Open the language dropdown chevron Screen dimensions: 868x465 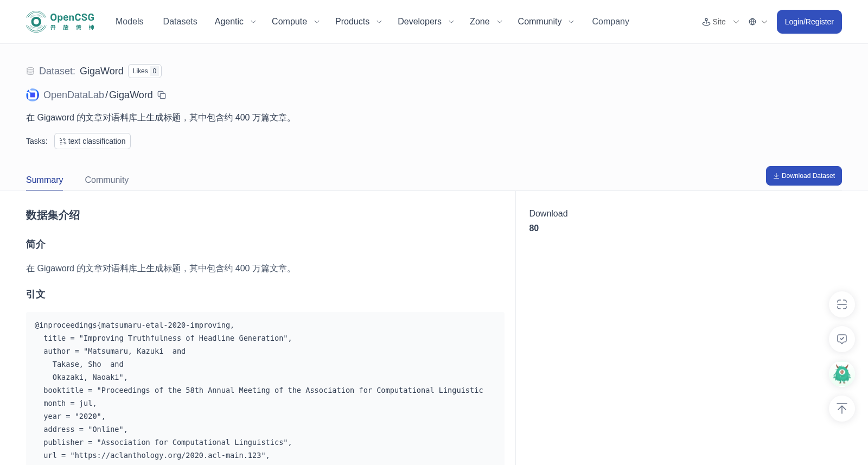pyautogui.click(x=764, y=22)
